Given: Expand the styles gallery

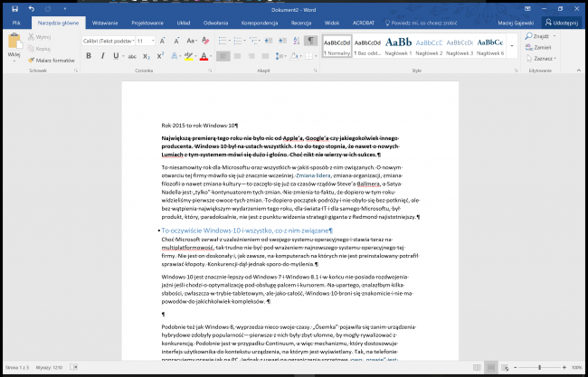Looking at the screenshot, I should click(512, 46).
